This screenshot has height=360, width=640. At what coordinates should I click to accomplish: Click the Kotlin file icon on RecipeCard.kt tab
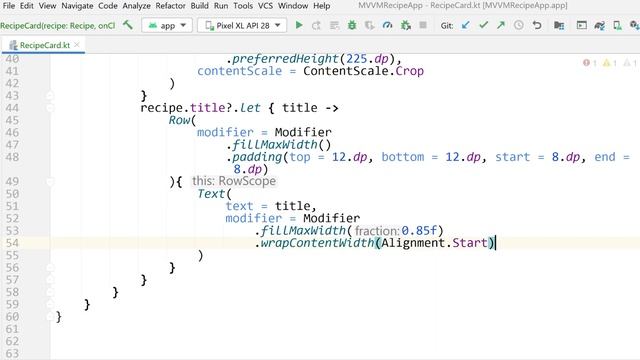pos(13,45)
